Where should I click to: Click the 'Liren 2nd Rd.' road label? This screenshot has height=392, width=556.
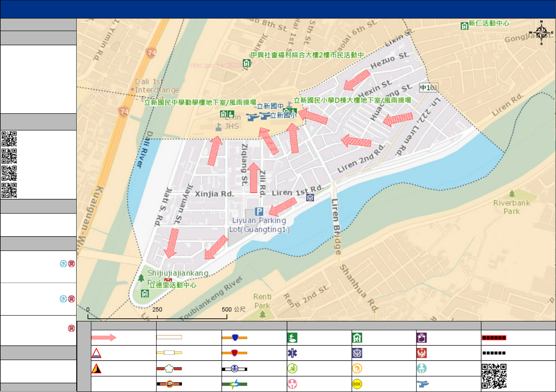point(361,159)
